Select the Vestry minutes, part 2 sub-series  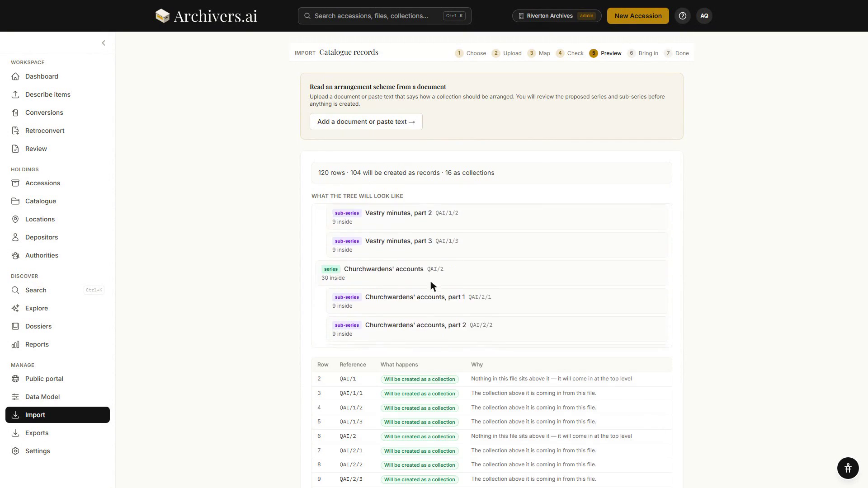pyautogui.click(x=497, y=217)
